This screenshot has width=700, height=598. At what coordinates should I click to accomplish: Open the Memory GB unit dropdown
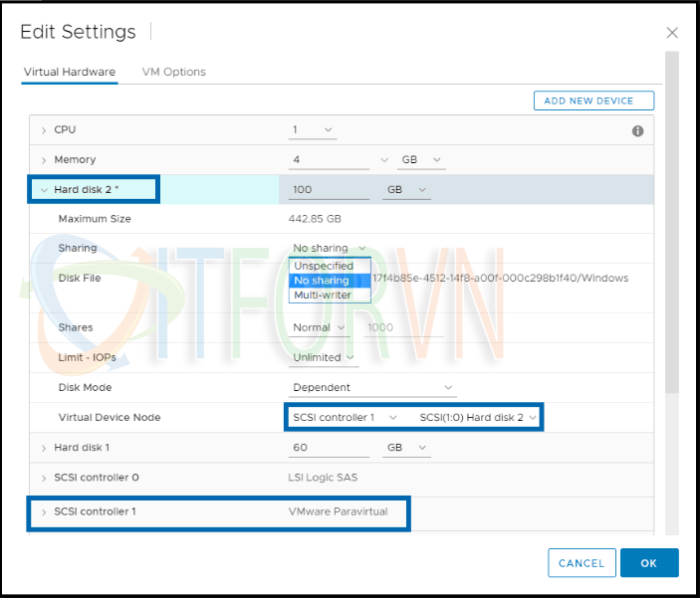click(x=421, y=160)
